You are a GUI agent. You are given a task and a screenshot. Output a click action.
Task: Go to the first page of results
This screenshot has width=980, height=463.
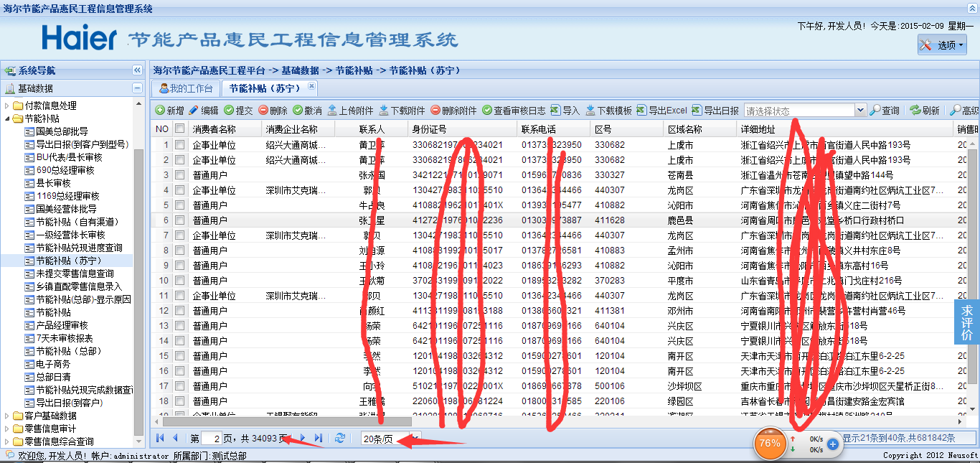(x=160, y=438)
